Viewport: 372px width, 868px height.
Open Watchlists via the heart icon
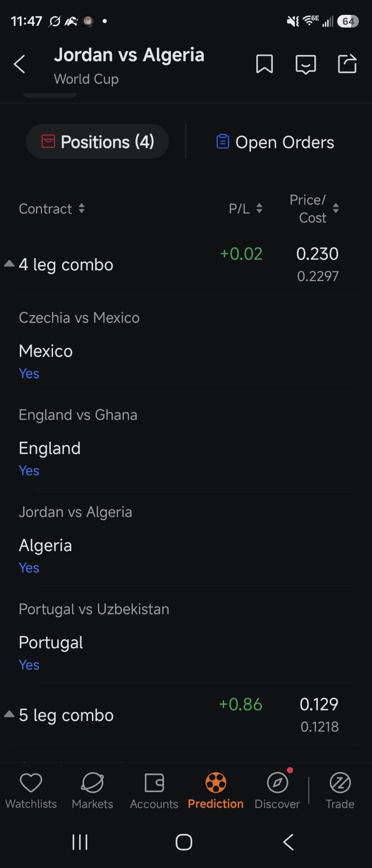click(x=31, y=790)
